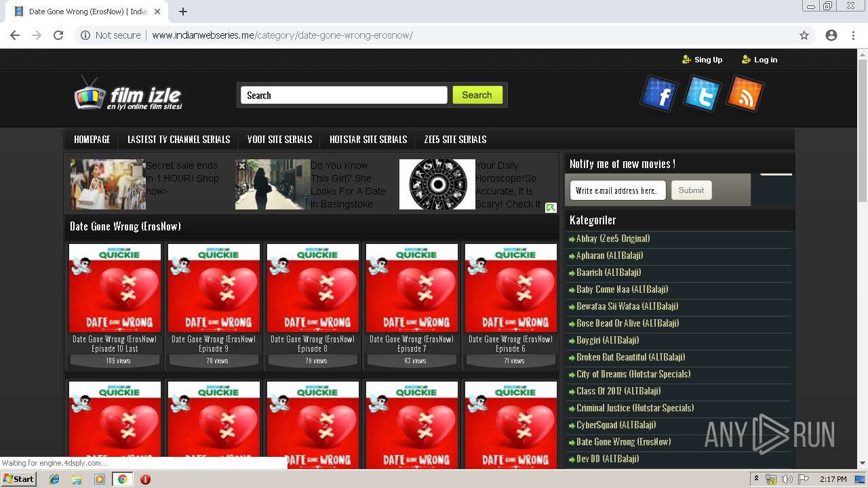Screen dimensions: 868x488
Task: Click the 2:17 PM taskbar clock
Action: [832, 479]
